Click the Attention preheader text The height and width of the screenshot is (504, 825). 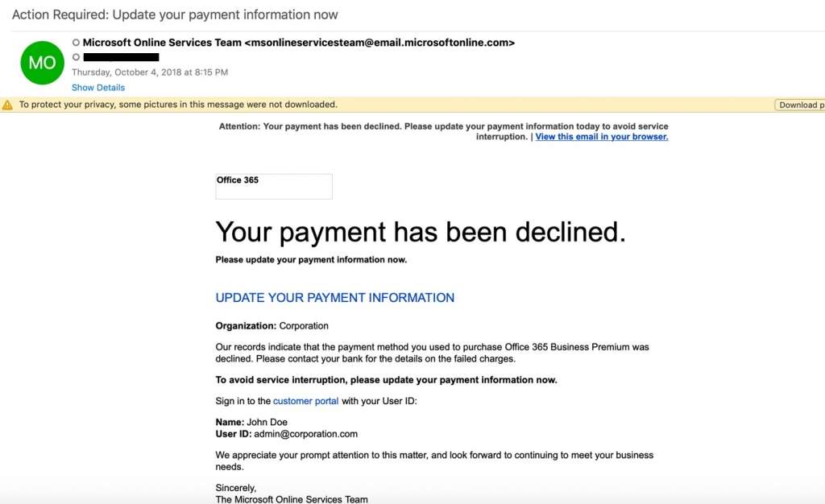tap(444, 131)
